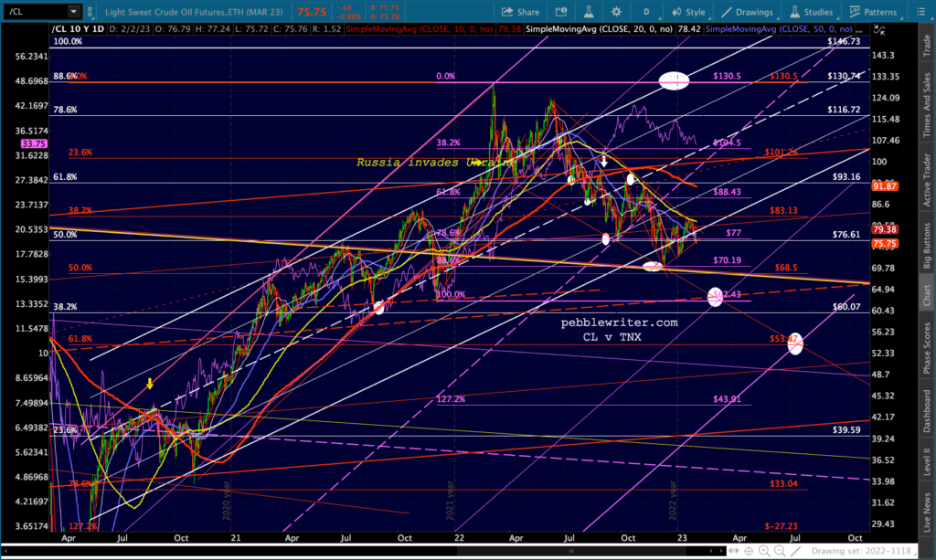Click the Light Sweet Crude Oil Futures description
The width and height of the screenshot is (936, 560).
(194, 12)
